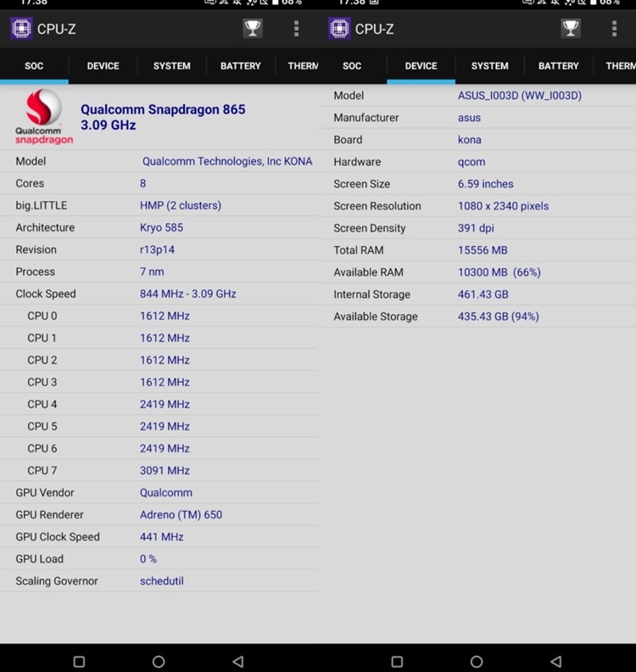Tap the Cores value 8
The image size is (636, 672).
coord(143,183)
